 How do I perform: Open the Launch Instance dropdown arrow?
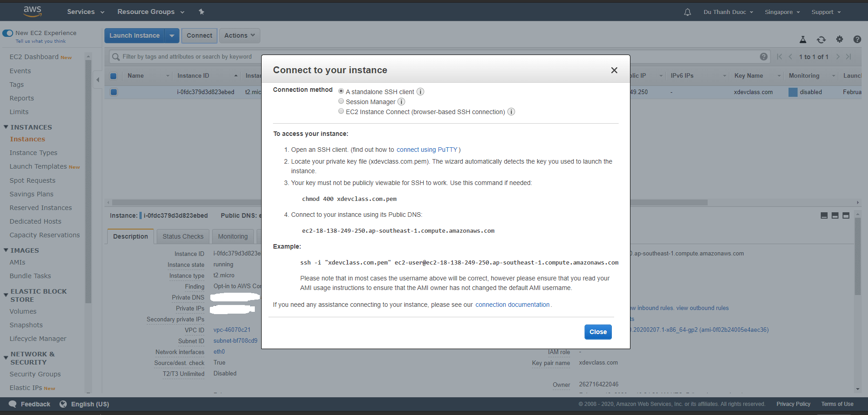tap(172, 35)
